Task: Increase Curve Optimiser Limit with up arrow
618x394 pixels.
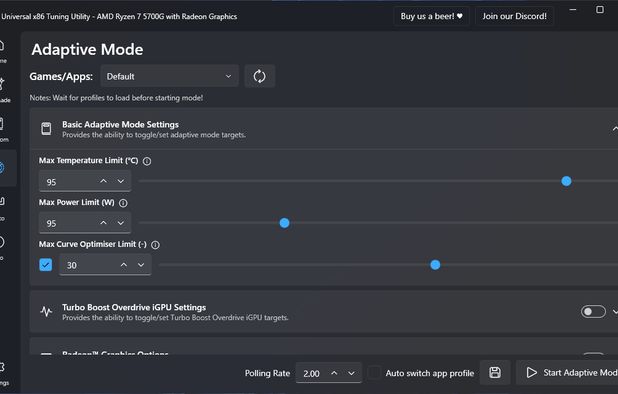Action: (x=124, y=265)
